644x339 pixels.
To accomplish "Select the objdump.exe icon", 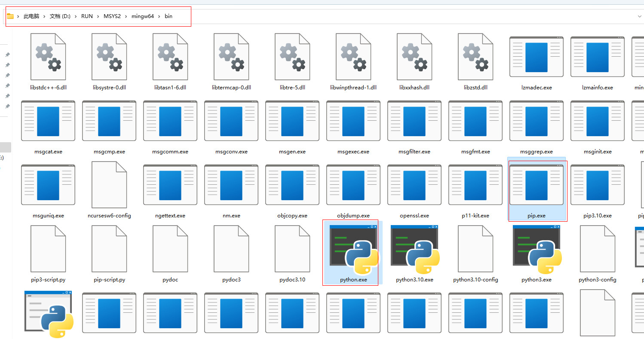I will tap(353, 185).
